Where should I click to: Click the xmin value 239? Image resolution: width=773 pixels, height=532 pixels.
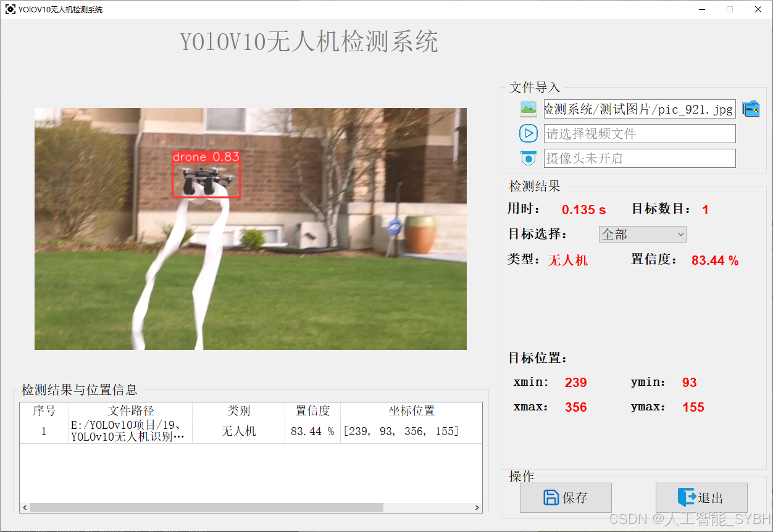576,383
